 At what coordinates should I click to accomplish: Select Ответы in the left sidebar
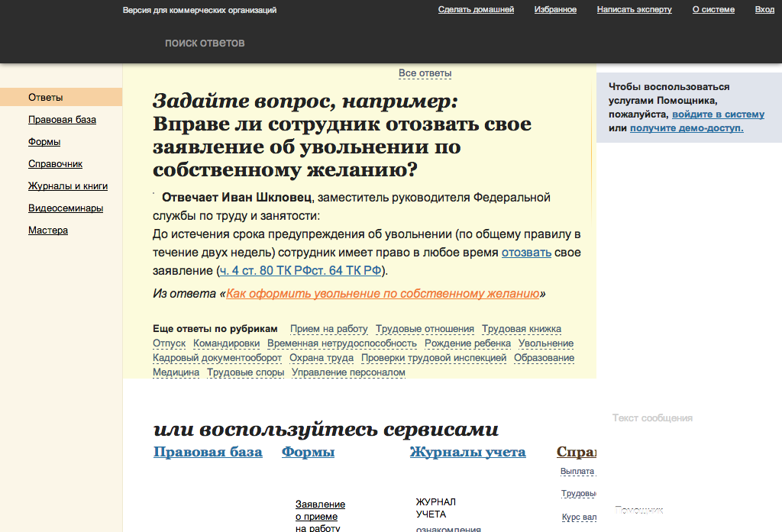[x=46, y=98]
